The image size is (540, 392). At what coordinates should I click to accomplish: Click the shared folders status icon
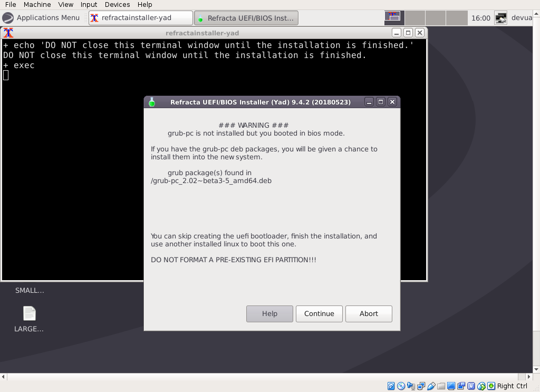point(441,386)
